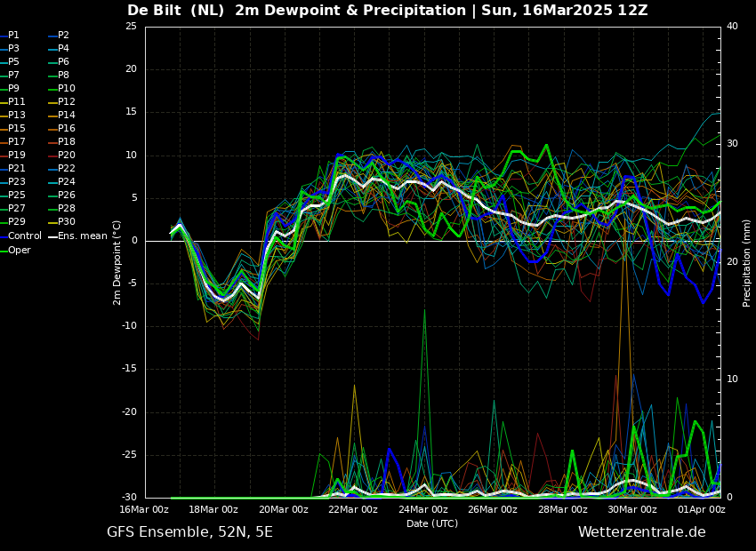The height and width of the screenshot is (551, 756).
Task: Click the chart title De Bilt (NL)
Action: (178, 11)
